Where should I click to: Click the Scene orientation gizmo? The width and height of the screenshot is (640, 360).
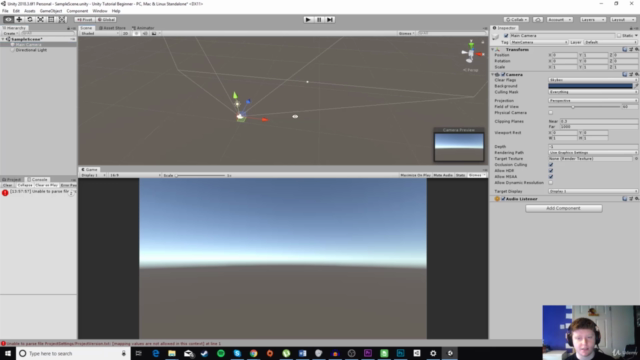(x=471, y=52)
